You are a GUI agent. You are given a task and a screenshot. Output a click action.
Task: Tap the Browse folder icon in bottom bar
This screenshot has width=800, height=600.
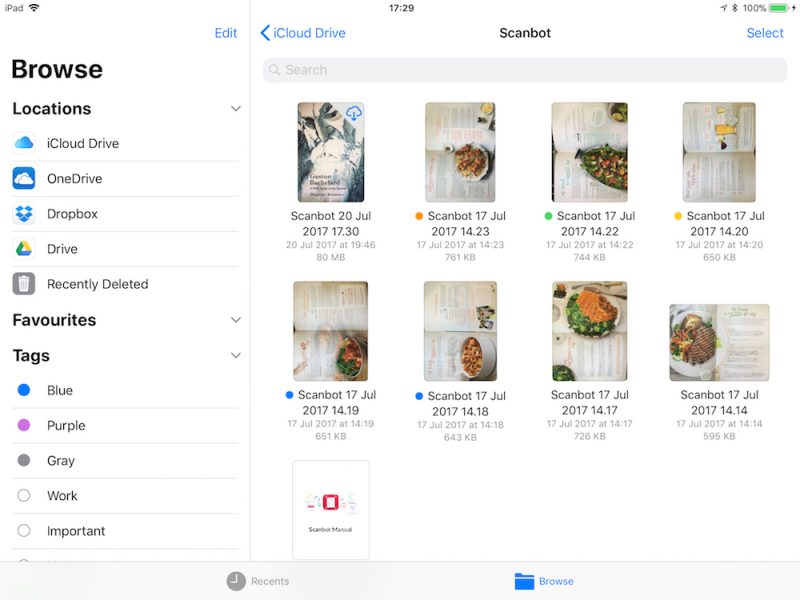[x=524, y=581]
